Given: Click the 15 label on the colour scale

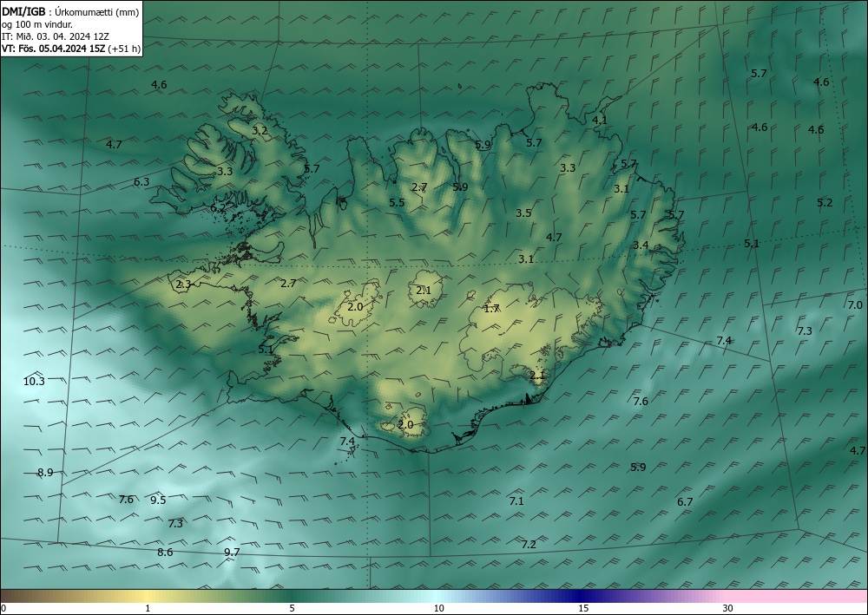Looking at the screenshot, I should click(583, 609).
